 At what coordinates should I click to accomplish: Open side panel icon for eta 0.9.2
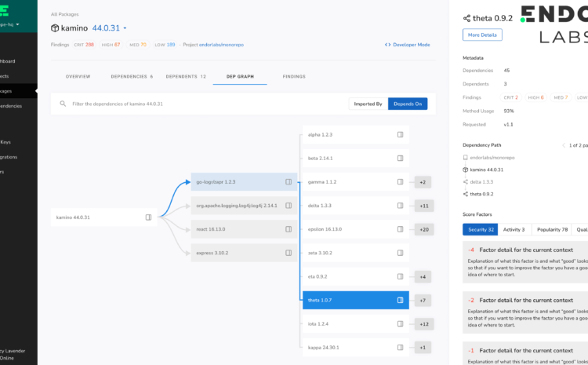400,276
